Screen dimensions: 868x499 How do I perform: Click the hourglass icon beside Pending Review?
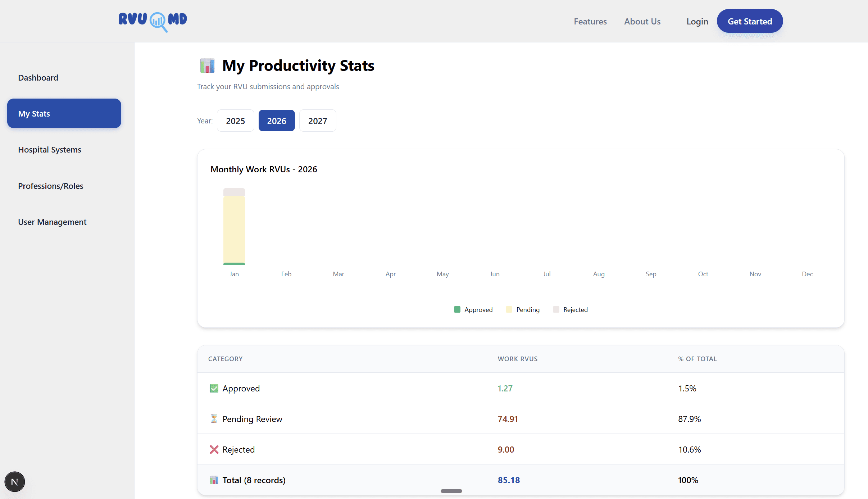(x=214, y=419)
